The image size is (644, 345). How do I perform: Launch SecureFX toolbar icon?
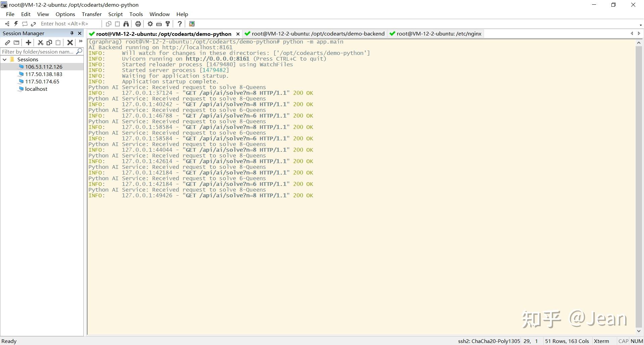(192, 24)
